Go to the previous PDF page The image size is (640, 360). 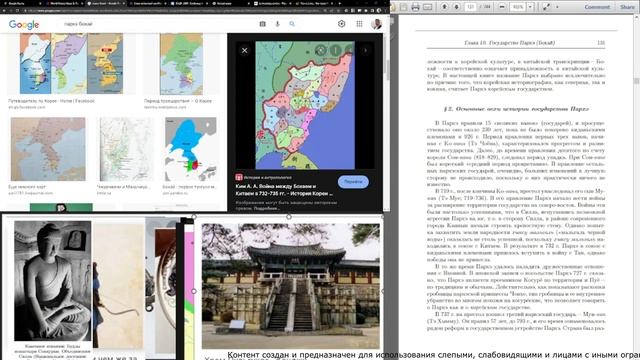coord(444,7)
